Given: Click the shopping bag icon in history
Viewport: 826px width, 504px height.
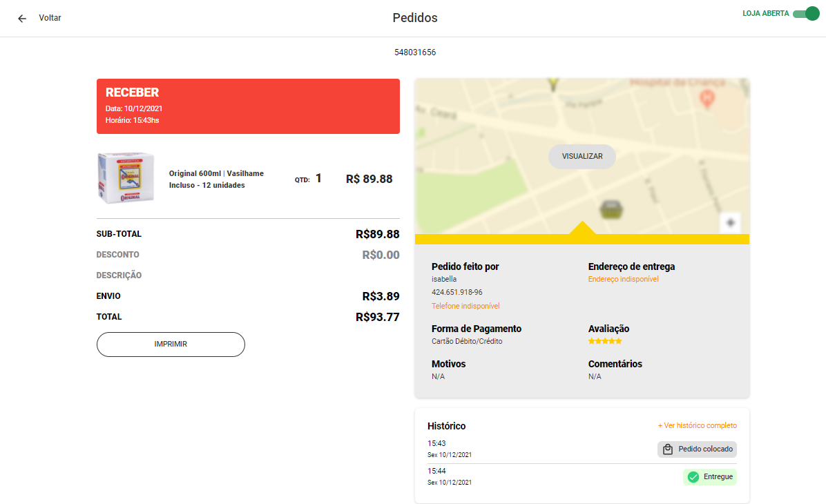Looking at the screenshot, I should click(668, 449).
